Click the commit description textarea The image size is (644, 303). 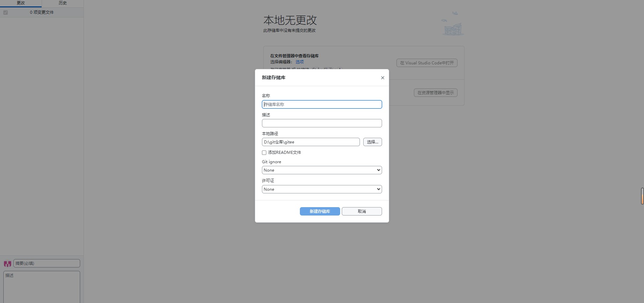(42, 287)
